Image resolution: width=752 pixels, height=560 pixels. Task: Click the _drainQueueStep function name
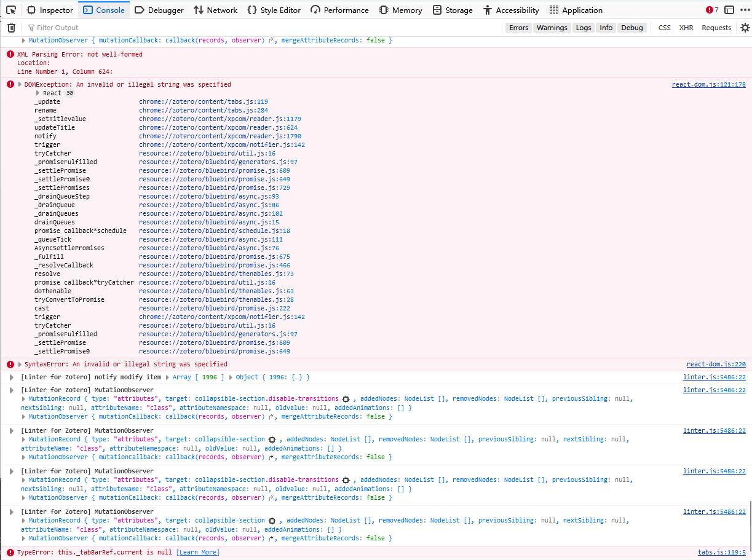(62, 196)
